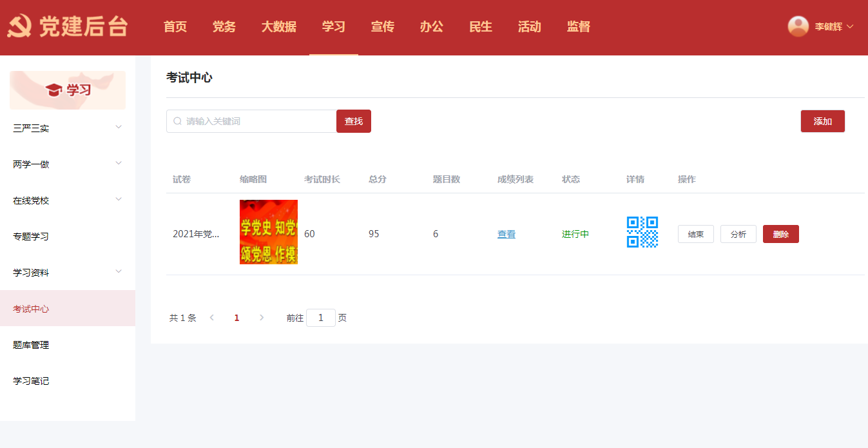Delete the exam with 删除 button

[780, 234]
